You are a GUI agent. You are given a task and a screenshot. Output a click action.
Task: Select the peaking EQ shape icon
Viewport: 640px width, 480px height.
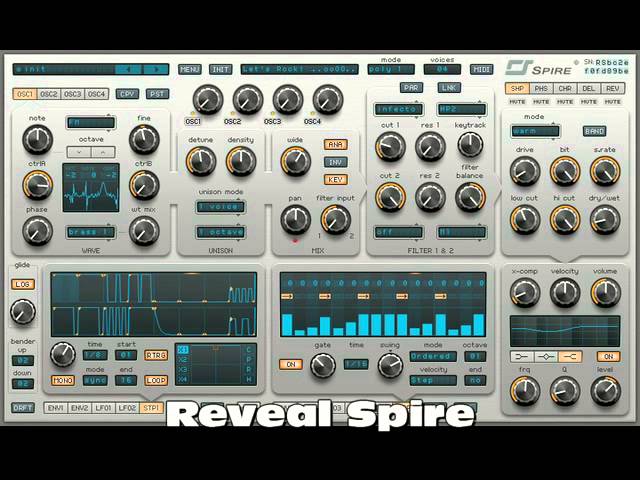click(546, 357)
